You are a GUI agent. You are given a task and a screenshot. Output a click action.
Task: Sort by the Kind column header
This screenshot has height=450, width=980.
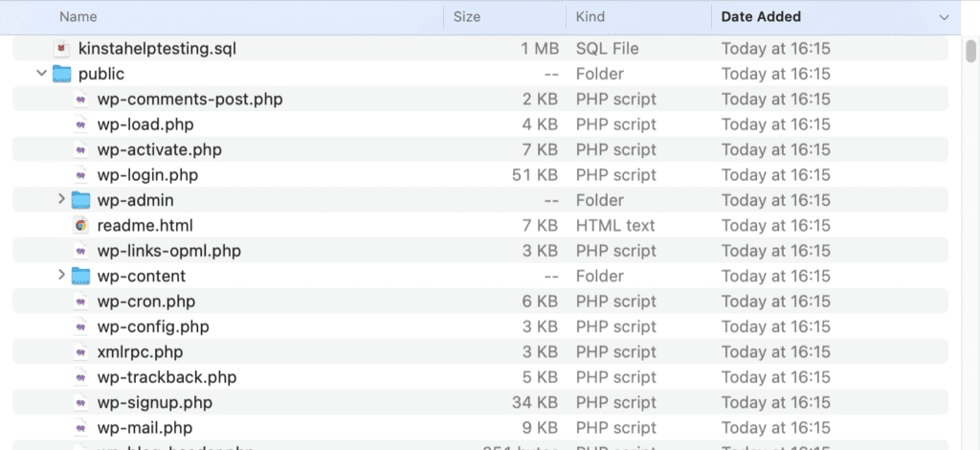591,16
